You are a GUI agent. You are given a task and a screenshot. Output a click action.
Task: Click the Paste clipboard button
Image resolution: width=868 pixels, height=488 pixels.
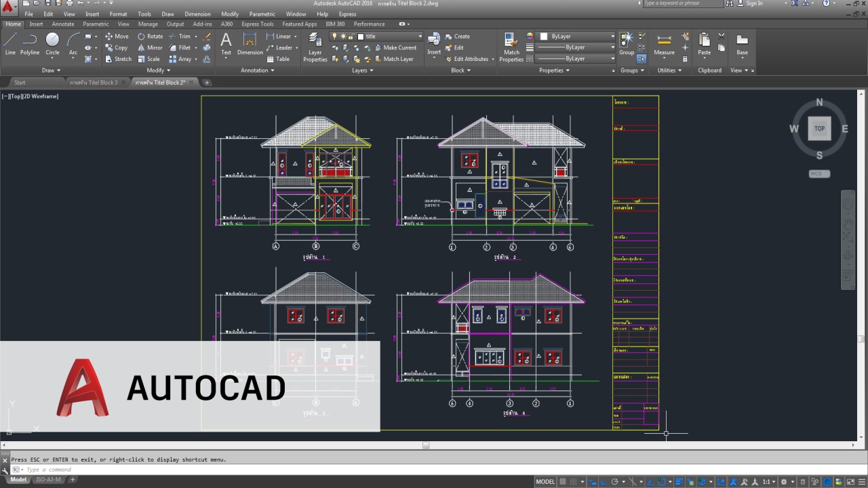[705, 44]
